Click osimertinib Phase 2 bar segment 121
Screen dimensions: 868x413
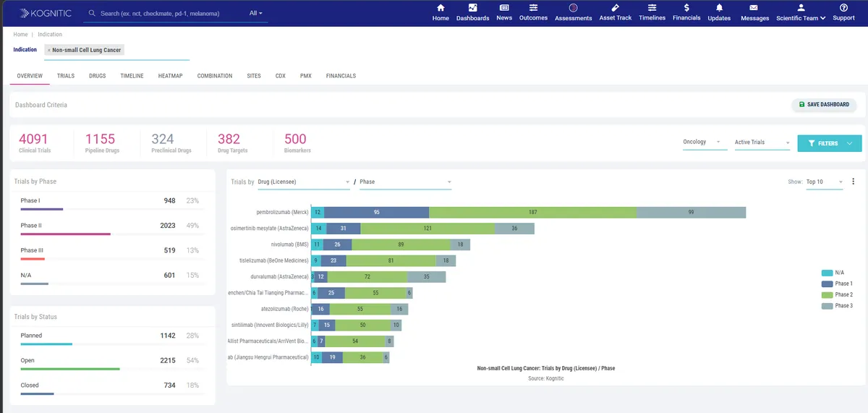tap(427, 228)
